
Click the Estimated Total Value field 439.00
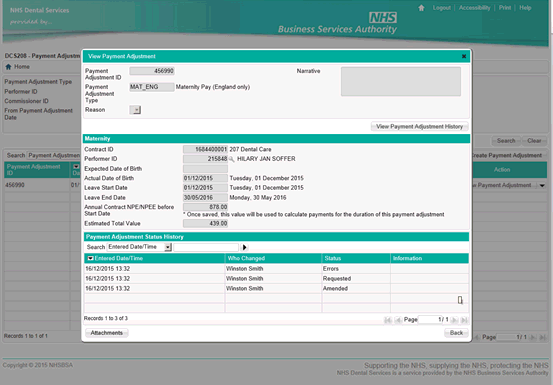(x=205, y=224)
